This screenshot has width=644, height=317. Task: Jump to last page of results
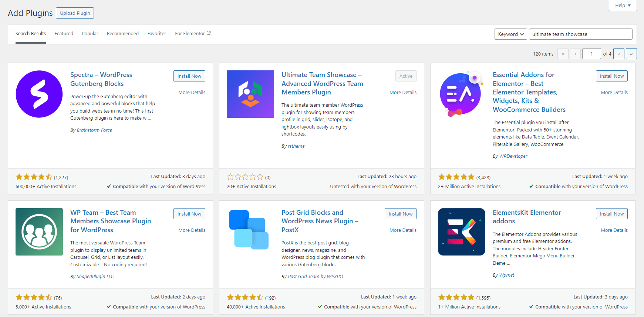[x=631, y=54]
